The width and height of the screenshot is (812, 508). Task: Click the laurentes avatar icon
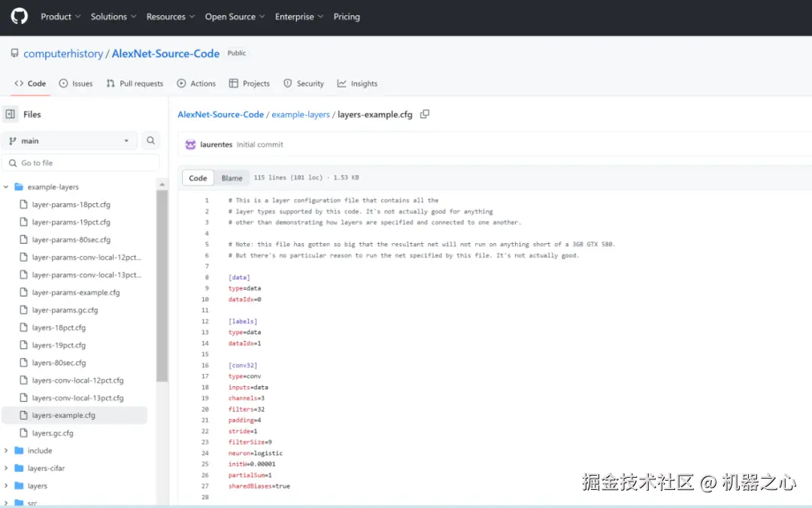(190, 144)
